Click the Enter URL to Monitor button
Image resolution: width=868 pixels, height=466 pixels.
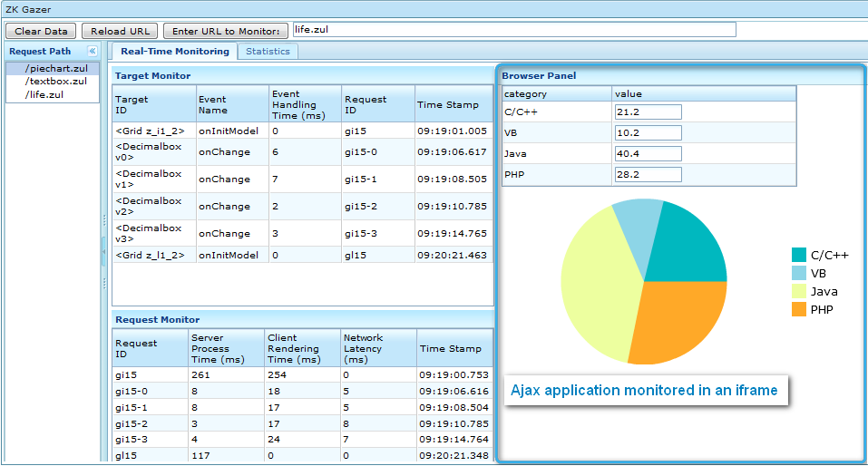tap(226, 31)
